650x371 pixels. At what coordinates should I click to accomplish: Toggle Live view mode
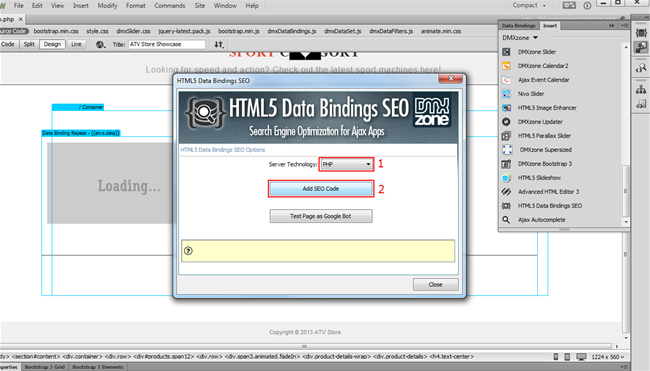[x=76, y=44]
